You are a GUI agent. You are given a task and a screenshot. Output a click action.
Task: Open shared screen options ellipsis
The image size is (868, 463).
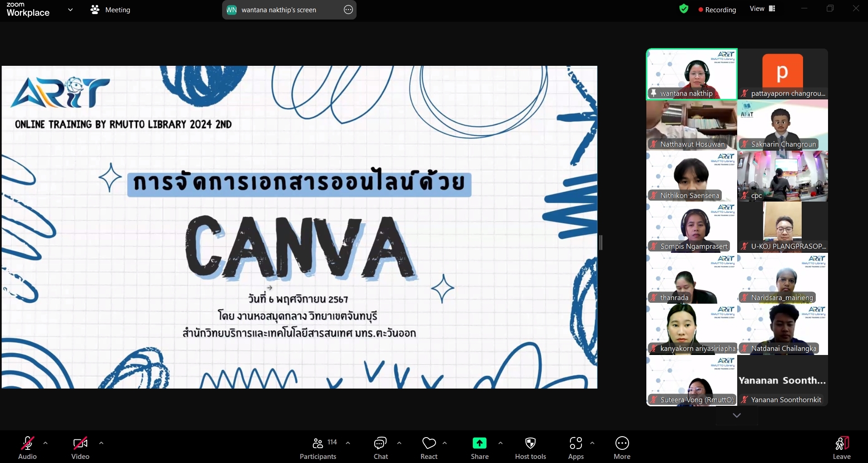348,10
